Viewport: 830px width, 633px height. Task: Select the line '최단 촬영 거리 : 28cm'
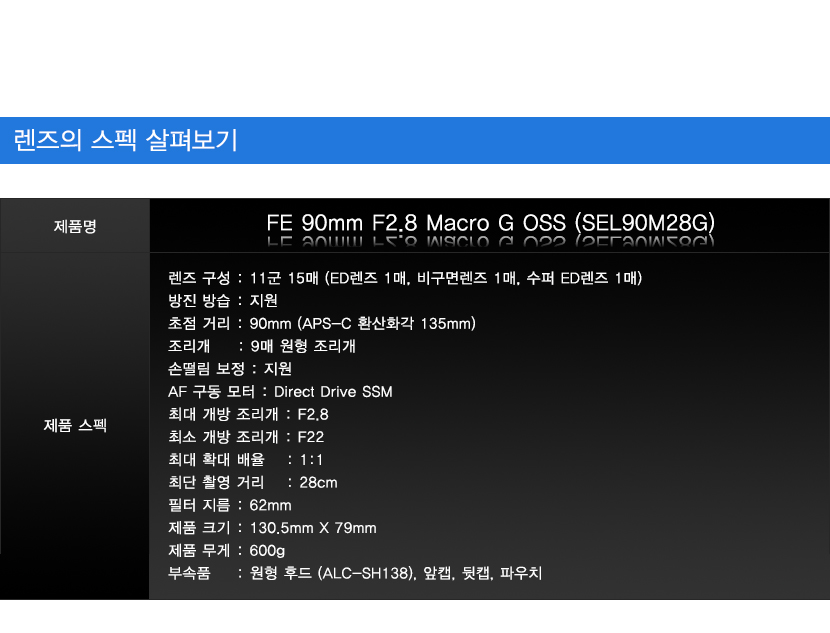click(252, 483)
